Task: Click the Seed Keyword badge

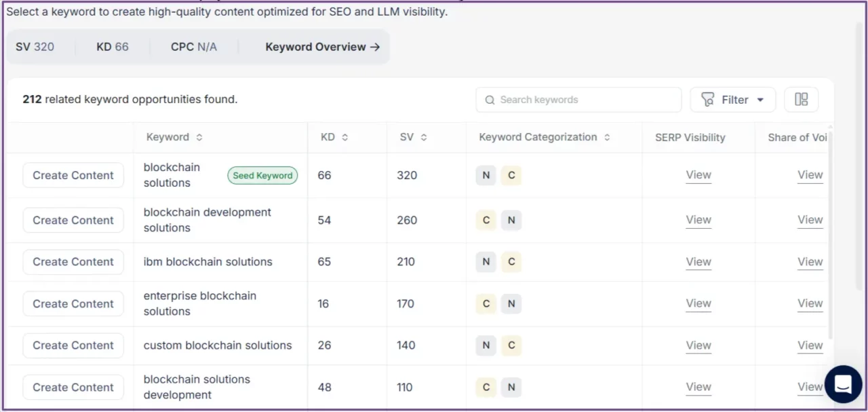Action: pyautogui.click(x=262, y=175)
